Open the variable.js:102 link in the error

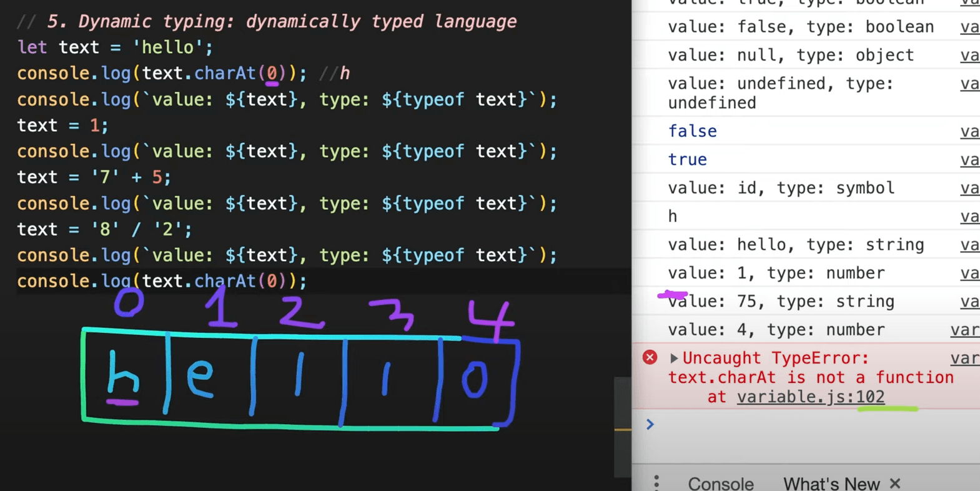810,397
